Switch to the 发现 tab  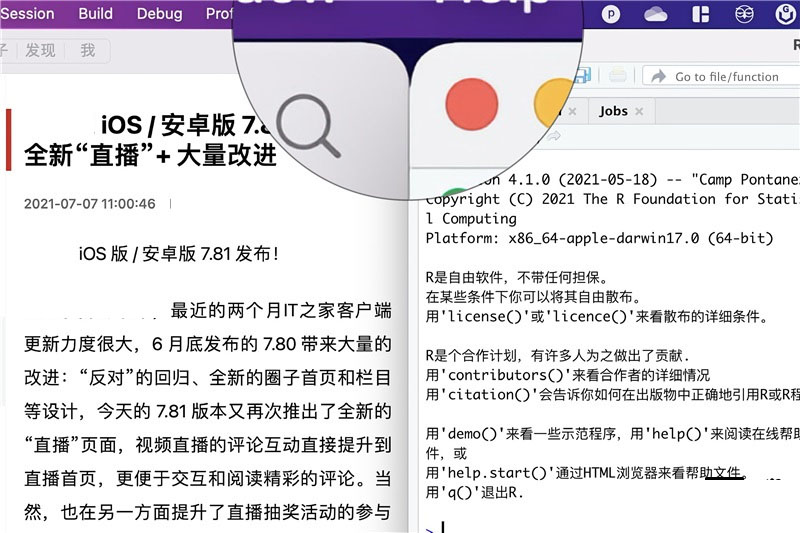40,50
